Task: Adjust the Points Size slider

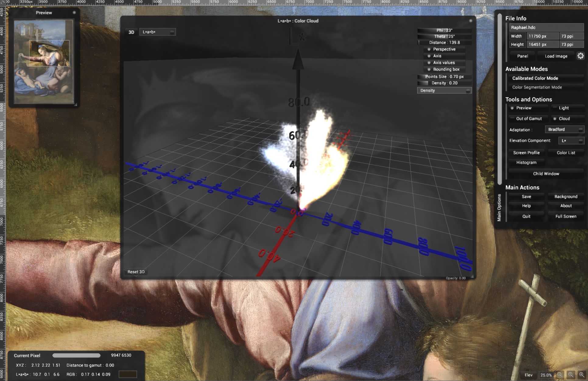Action: click(444, 76)
